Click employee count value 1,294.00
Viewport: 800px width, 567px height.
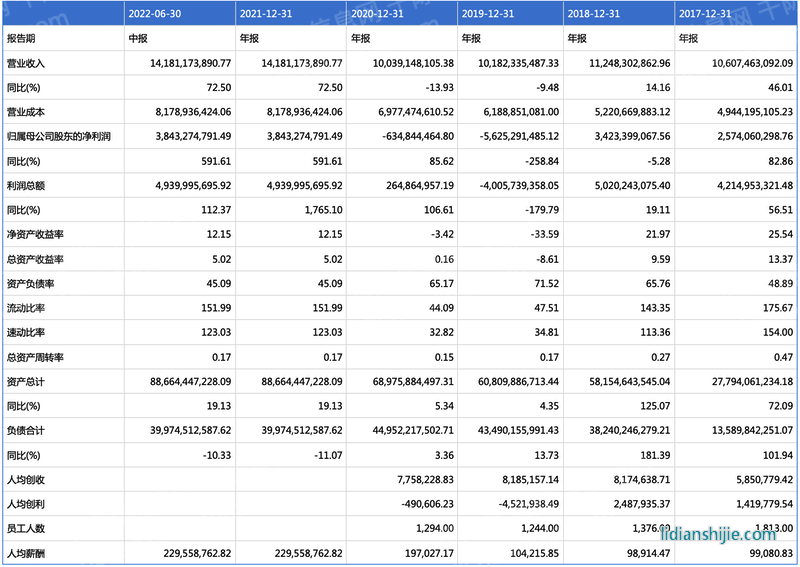pos(435,528)
